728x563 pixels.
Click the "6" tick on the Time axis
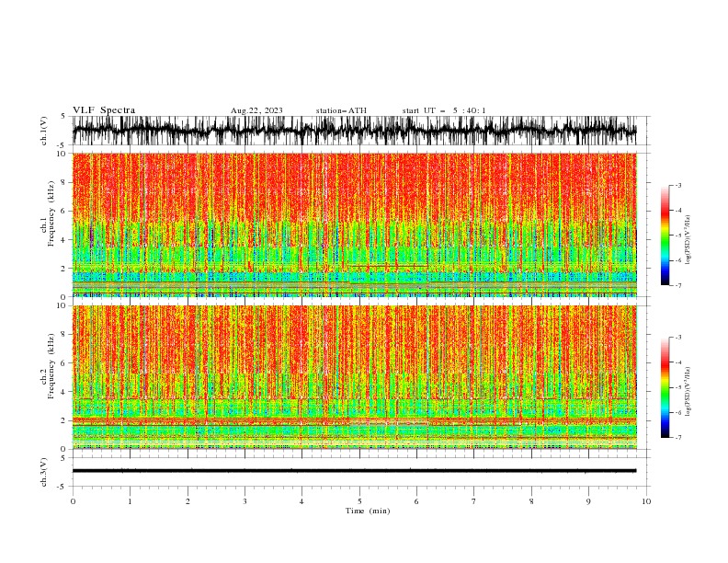coord(416,501)
